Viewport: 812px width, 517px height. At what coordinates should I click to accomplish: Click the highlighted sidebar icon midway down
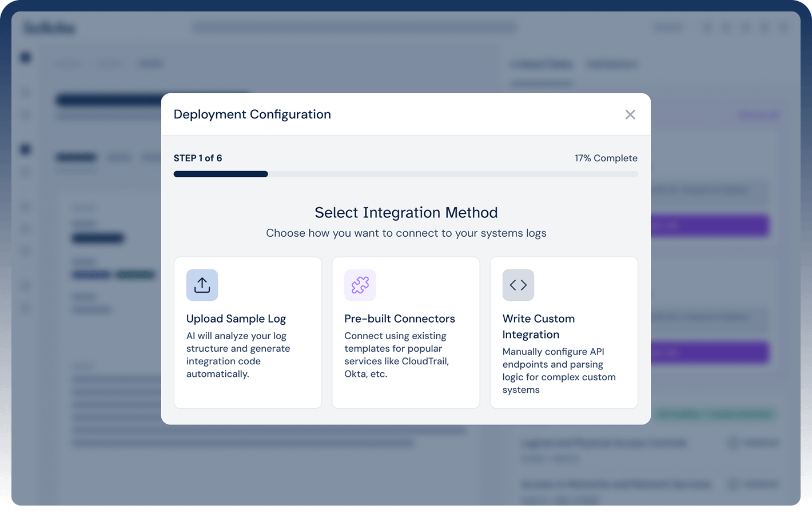pos(25,149)
